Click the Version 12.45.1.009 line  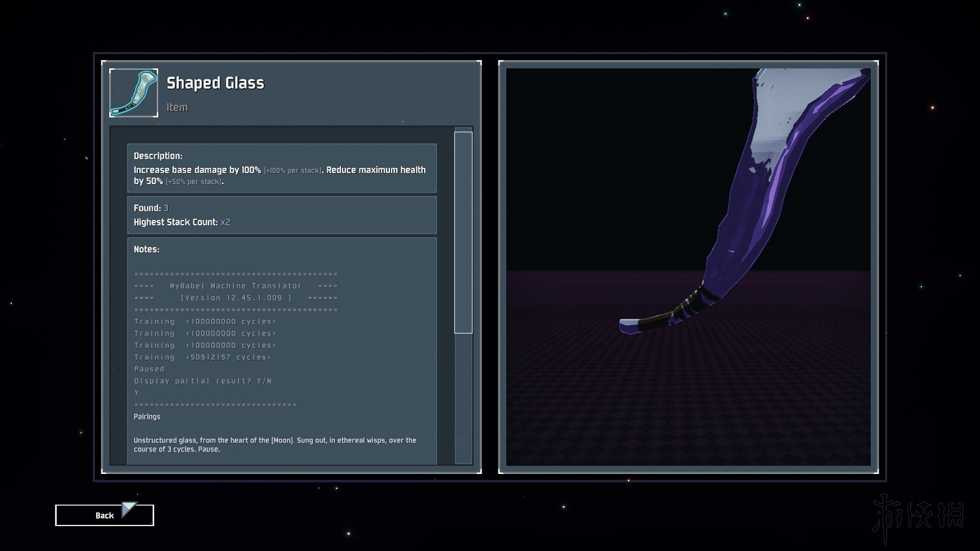point(236,298)
